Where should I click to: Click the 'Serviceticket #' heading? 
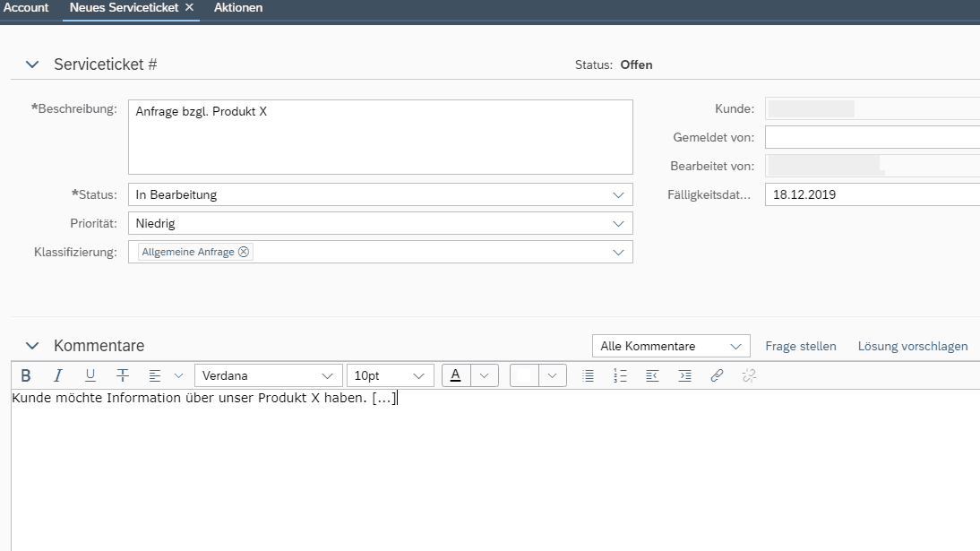tap(106, 65)
